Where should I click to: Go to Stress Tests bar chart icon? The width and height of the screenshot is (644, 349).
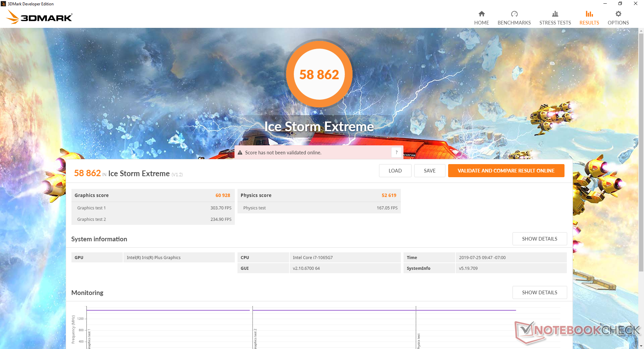pos(555,14)
